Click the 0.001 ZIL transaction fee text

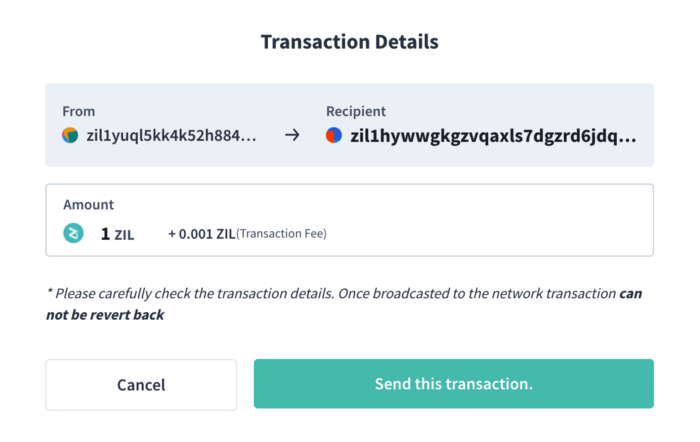pos(202,234)
